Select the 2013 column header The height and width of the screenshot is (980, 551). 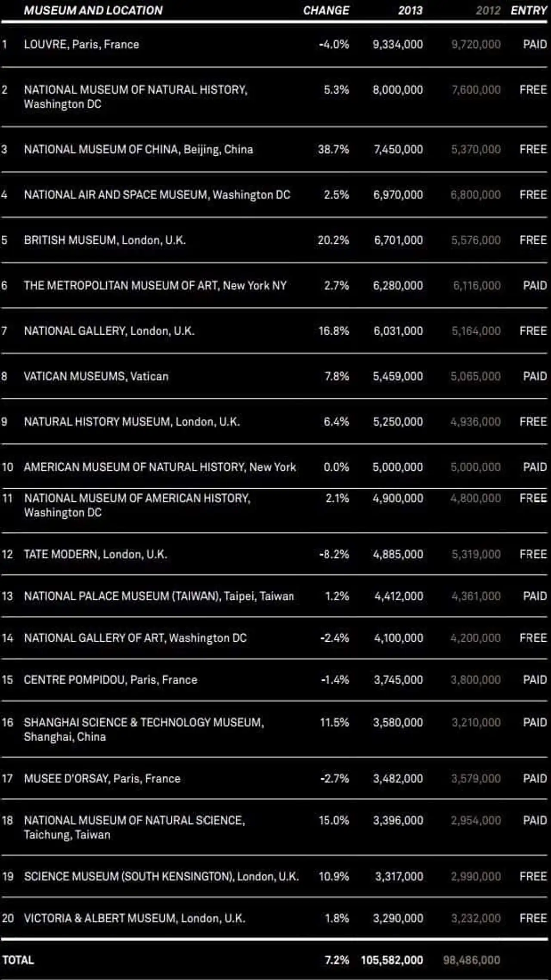click(410, 10)
